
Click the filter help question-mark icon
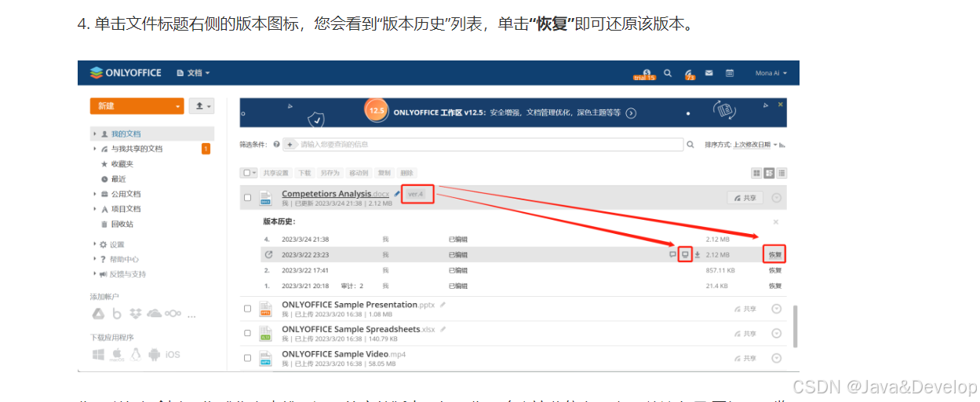point(275,144)
